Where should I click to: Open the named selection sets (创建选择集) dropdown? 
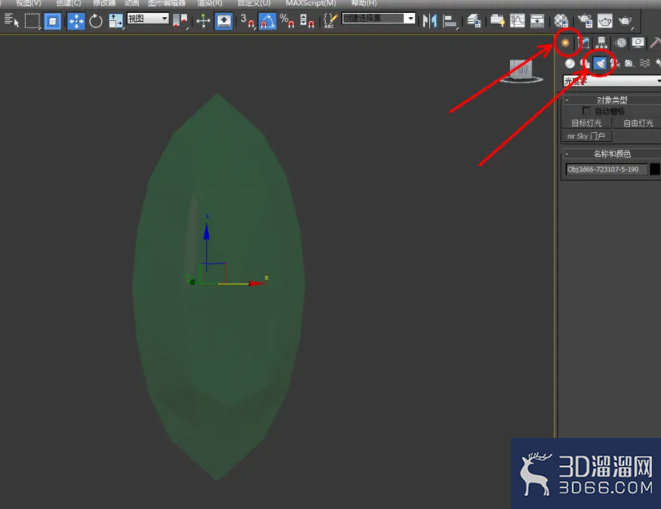(x=379, y=19)
